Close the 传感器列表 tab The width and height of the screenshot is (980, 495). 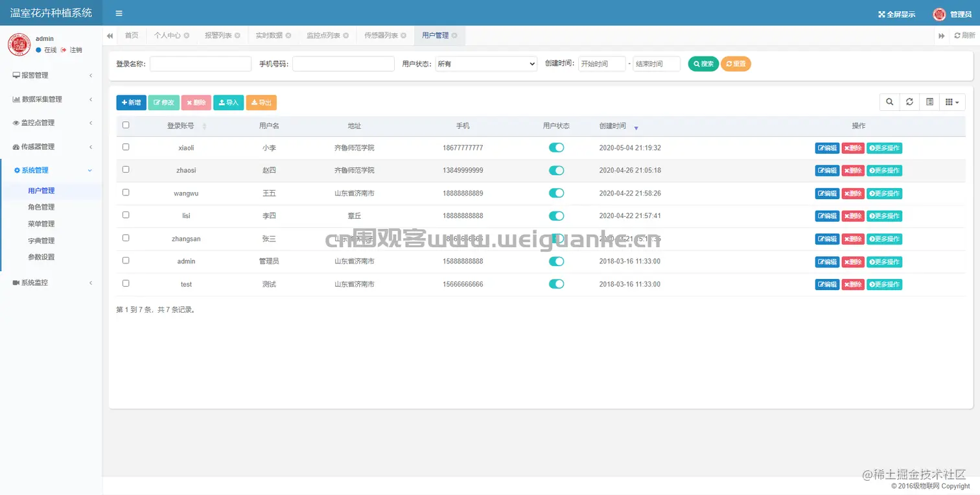403,36
